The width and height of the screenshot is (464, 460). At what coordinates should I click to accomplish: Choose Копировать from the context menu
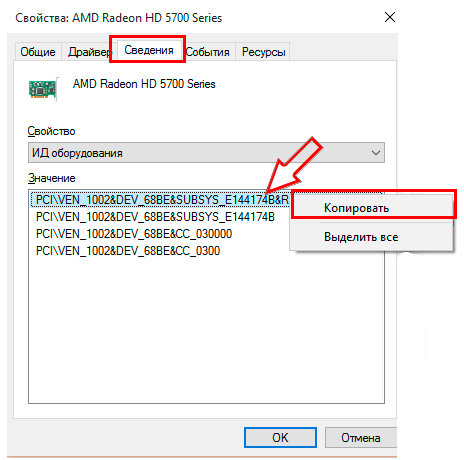point(372,208)
